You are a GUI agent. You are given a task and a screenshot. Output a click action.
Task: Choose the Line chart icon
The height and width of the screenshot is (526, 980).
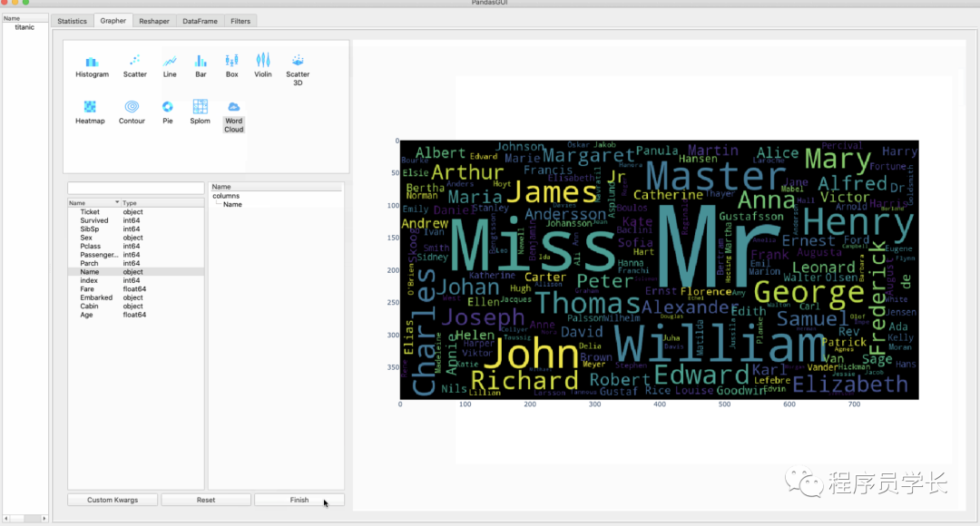coord(170,67)
